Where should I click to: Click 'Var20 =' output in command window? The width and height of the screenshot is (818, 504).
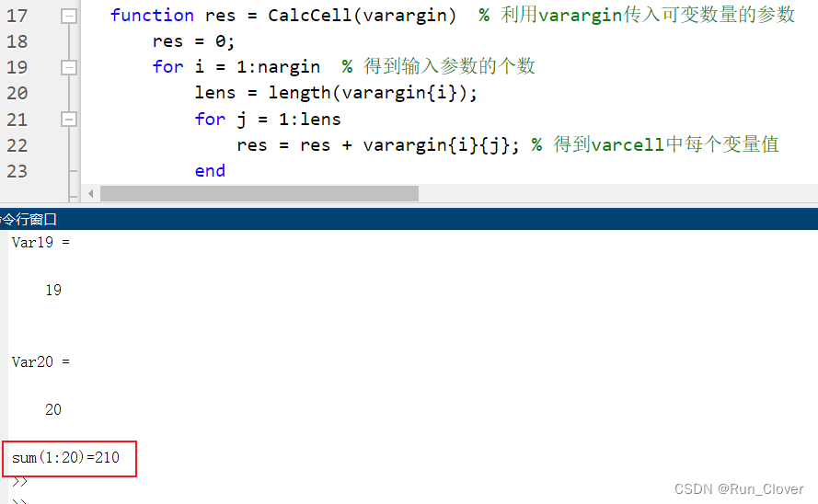(x=40, y=362)
